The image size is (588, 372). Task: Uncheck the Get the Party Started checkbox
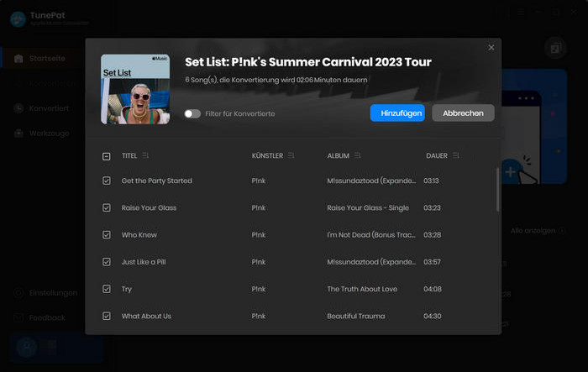point(107,181)
